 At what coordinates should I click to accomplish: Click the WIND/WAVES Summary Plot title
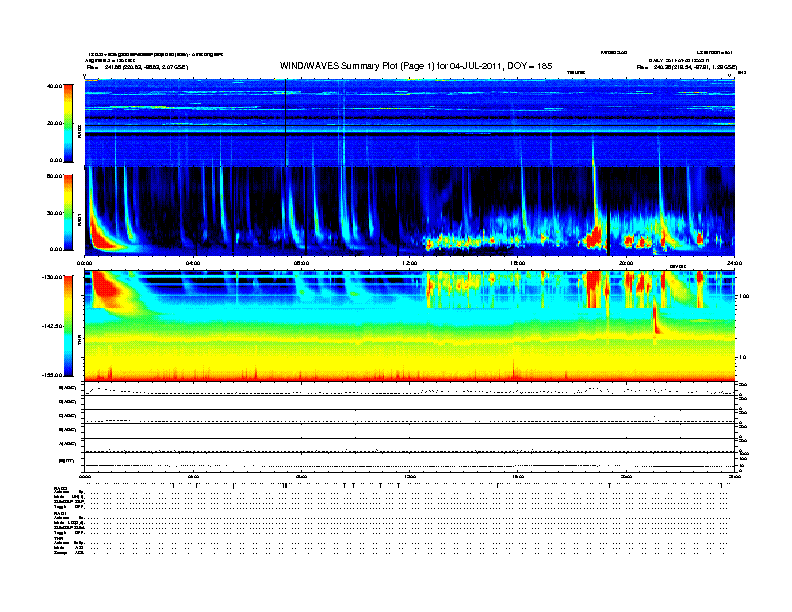416,66
